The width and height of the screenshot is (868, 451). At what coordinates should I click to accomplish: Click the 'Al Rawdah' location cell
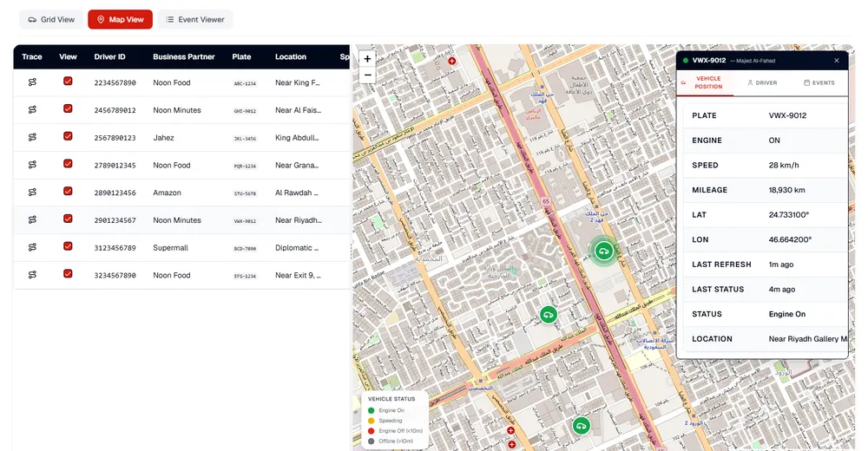[297, 193]
